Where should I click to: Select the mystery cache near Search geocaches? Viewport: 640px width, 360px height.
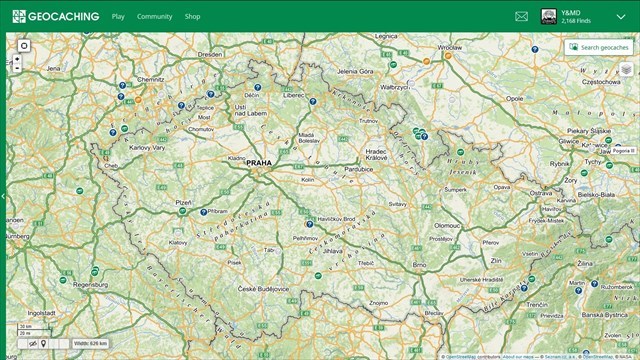pos(535,49)
